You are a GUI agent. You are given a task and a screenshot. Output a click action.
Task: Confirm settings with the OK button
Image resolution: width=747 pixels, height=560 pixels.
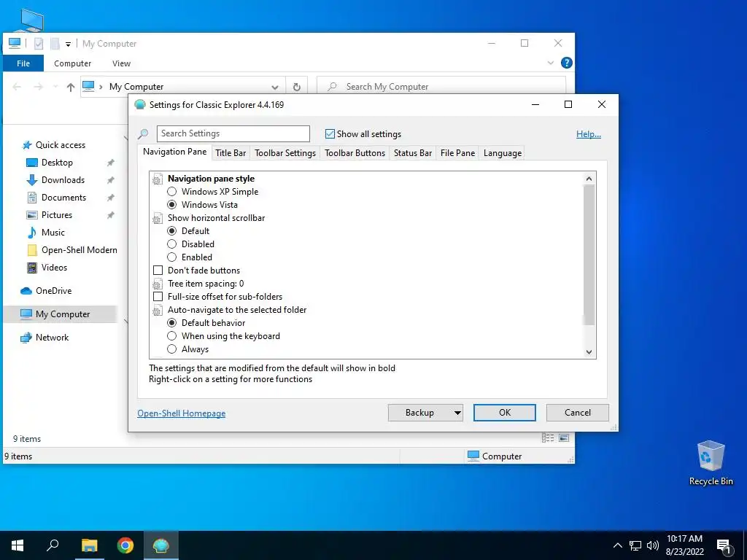(x=505, y=413)
